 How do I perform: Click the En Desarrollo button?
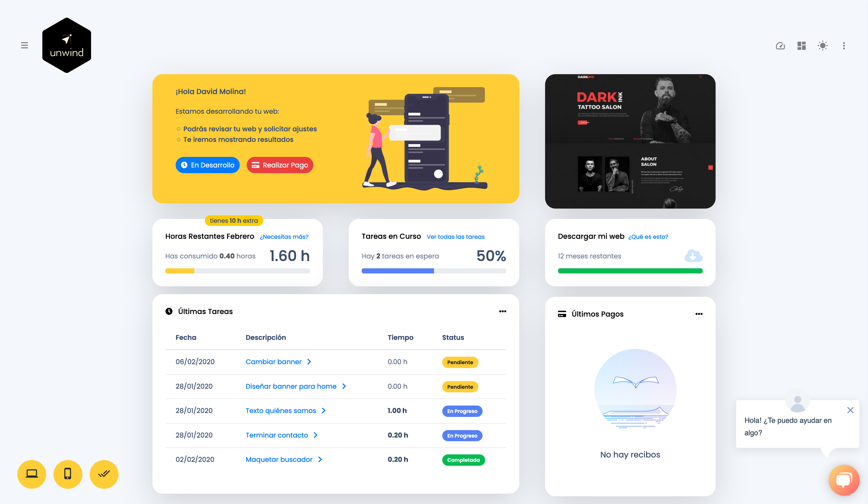[x=208, y=165]
